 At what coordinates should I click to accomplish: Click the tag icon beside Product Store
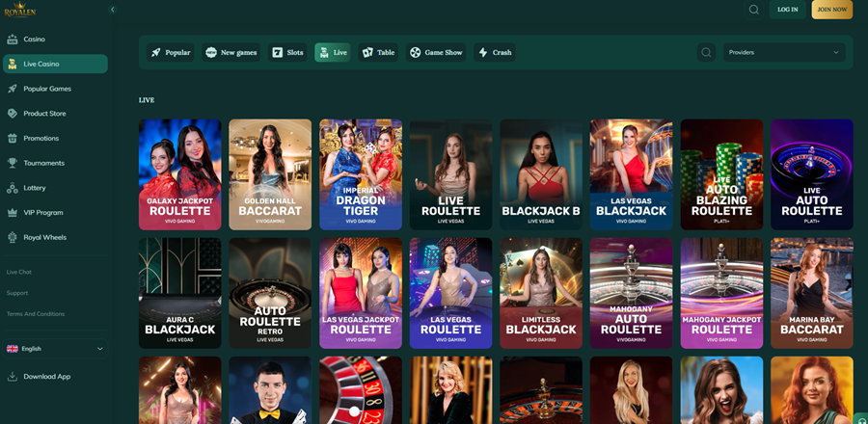pos(13,114)
